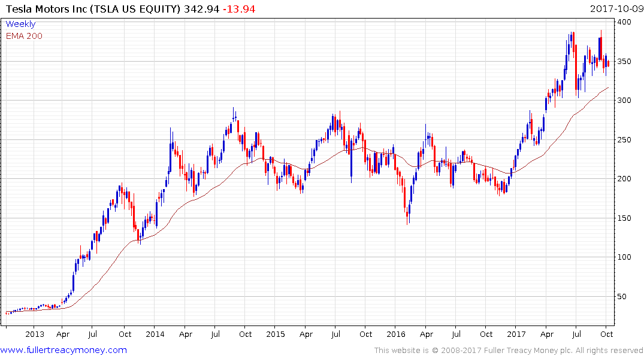
Task: Click the Apr label after 2014
Action: click(x=185, y=334)
